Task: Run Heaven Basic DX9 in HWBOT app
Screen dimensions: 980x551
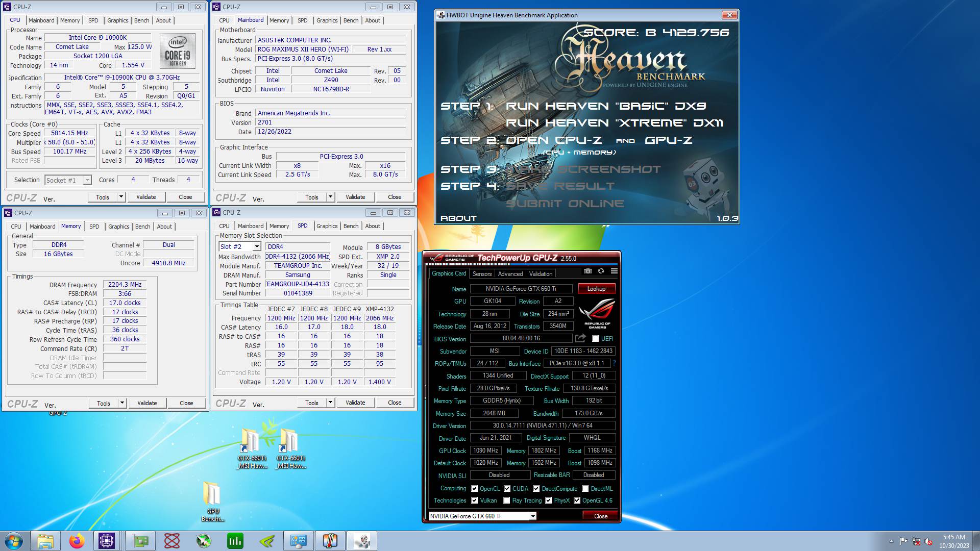Action: click(x=606, y=106)
